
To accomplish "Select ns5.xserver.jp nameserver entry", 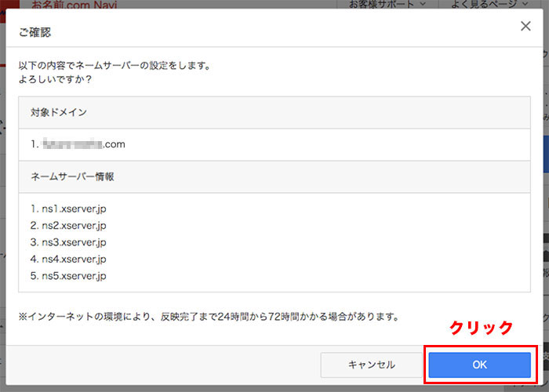I will tap(68, 276).
